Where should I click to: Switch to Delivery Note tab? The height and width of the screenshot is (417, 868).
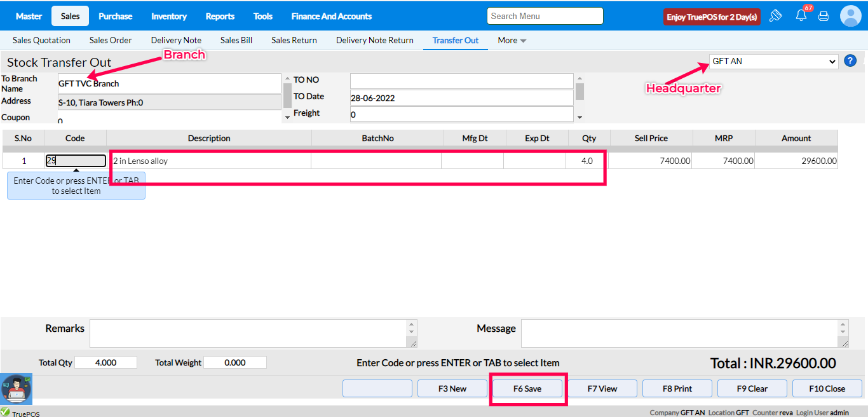coord(176,40)
